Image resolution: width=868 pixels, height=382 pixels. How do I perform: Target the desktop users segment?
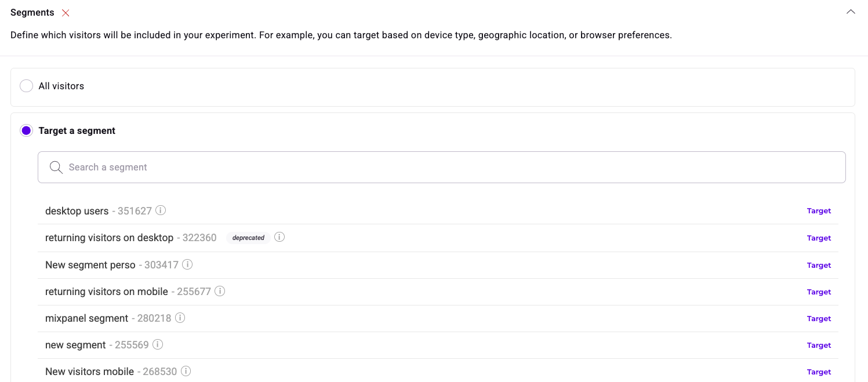pyautogui.click(x=819, y=211)
